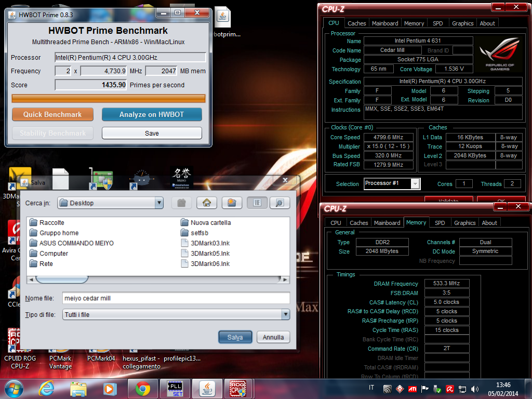This screenshot has width=532, height=399.
Task: Open Google Chrome from taskbar
Action: point(143,389)
